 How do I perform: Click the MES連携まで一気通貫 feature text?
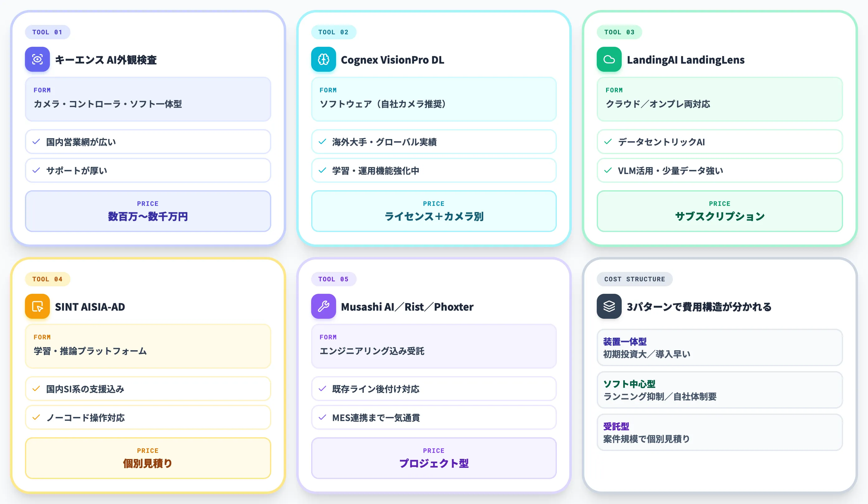[376, 418]
